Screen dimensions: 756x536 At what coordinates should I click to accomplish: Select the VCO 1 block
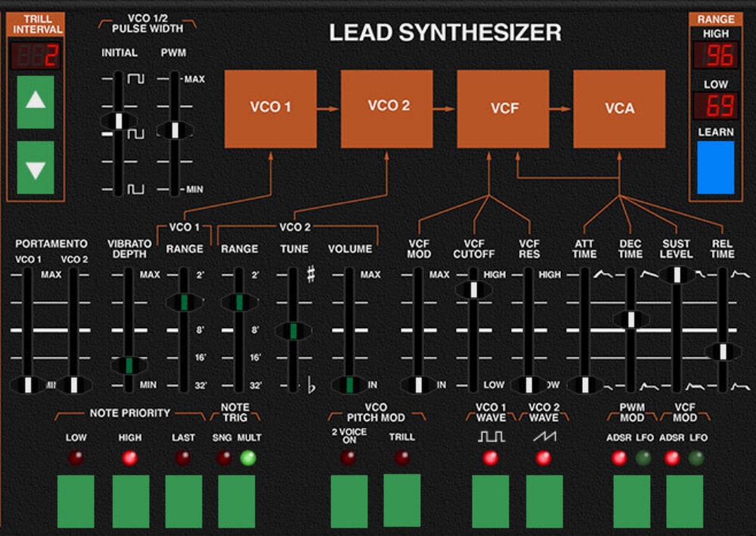coord(271,109)
